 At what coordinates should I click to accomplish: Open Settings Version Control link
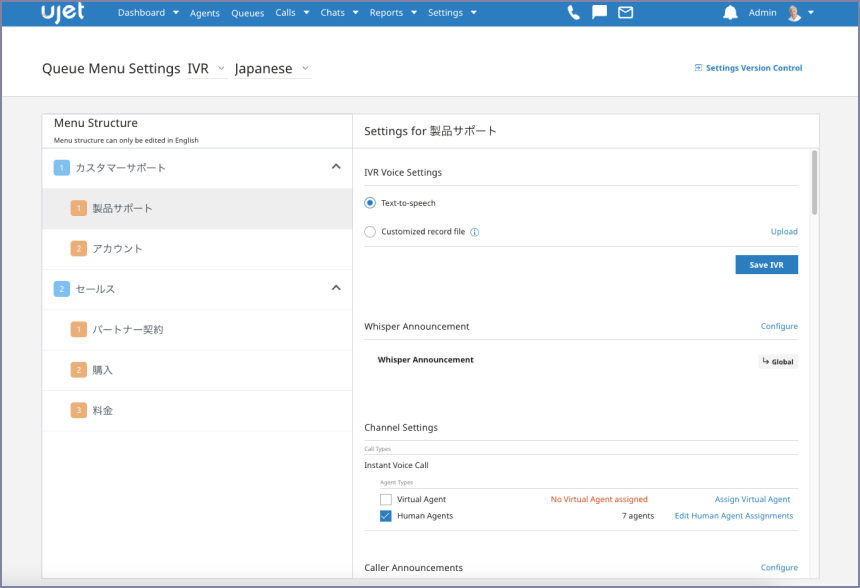pos(754,68)
